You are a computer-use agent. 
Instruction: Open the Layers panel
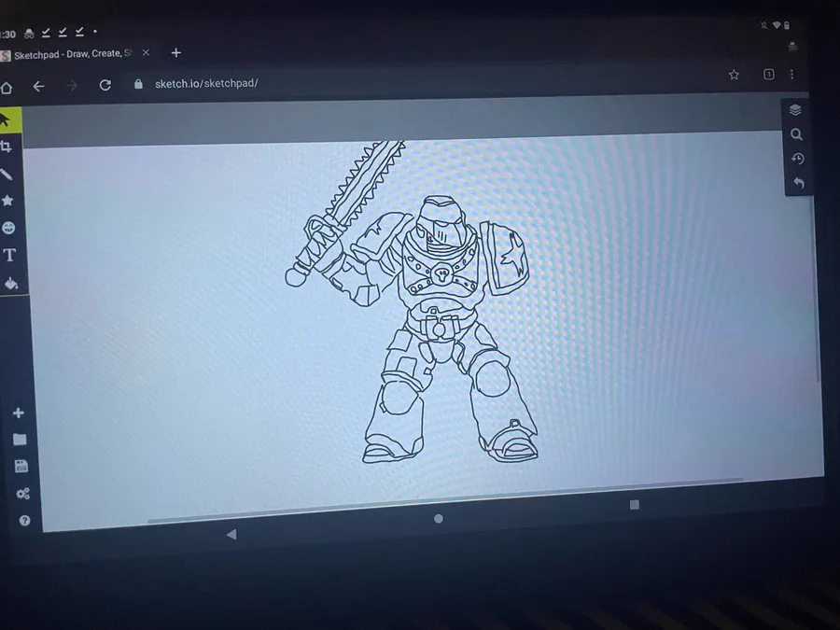(795, 110)
